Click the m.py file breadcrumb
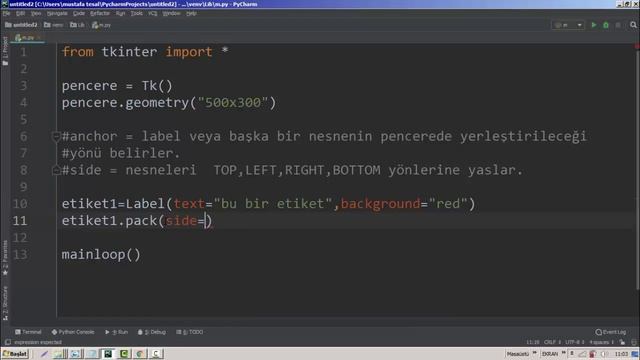The image size is (640, 360). click(101, 25)
